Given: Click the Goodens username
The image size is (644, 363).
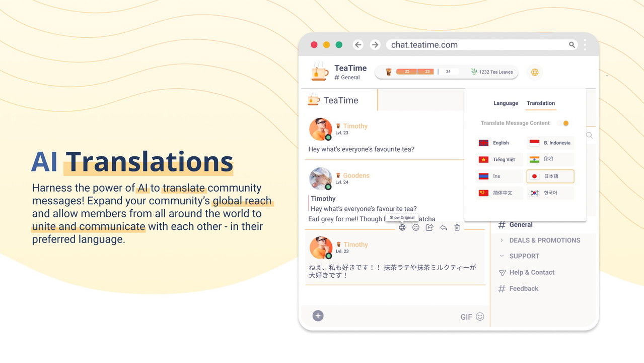Looking at the screenshot, I should coord(356,175).
